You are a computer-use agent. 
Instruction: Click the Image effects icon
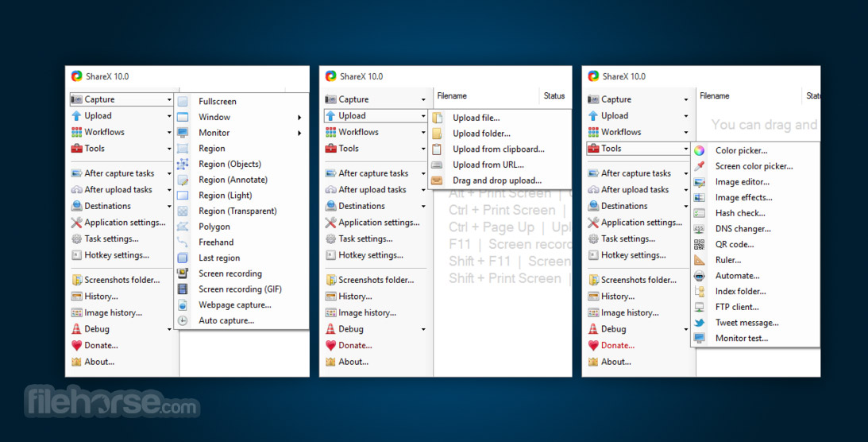click(700, 197)
